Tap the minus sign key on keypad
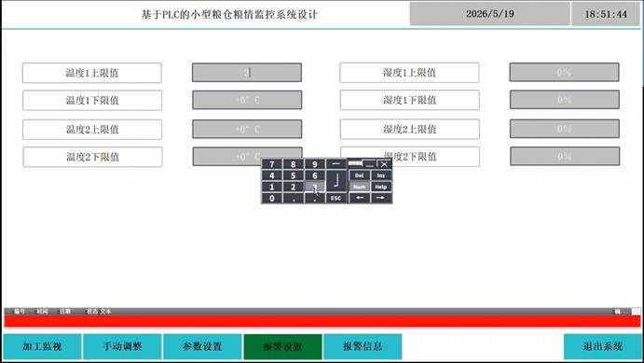 [336, 164]
